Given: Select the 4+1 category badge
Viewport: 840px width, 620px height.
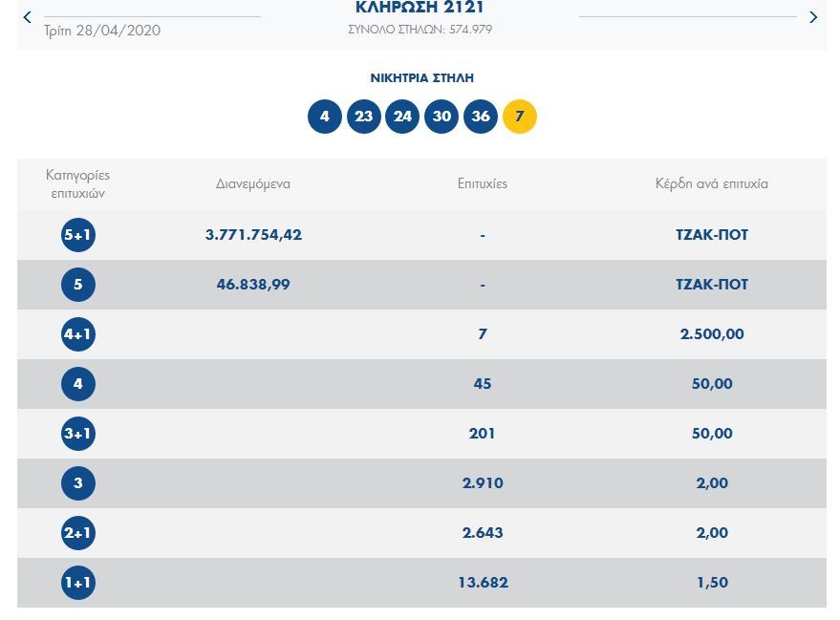Looking at the screenshot, I should [x=78, y=334].
